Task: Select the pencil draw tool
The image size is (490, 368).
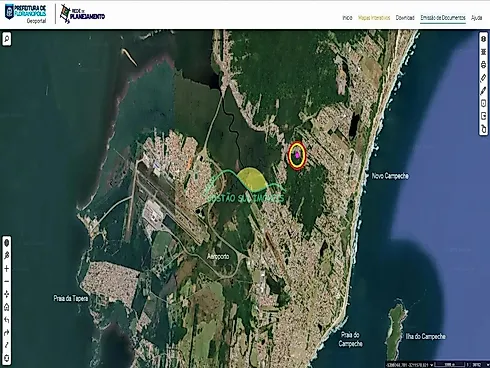Action: pyautogui.click(x=483, y=91)
